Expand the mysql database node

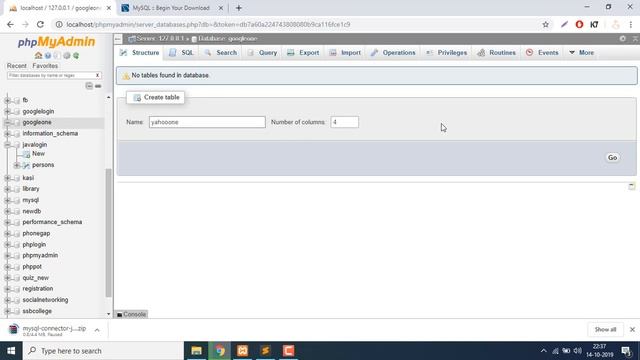tap(7, 200)
